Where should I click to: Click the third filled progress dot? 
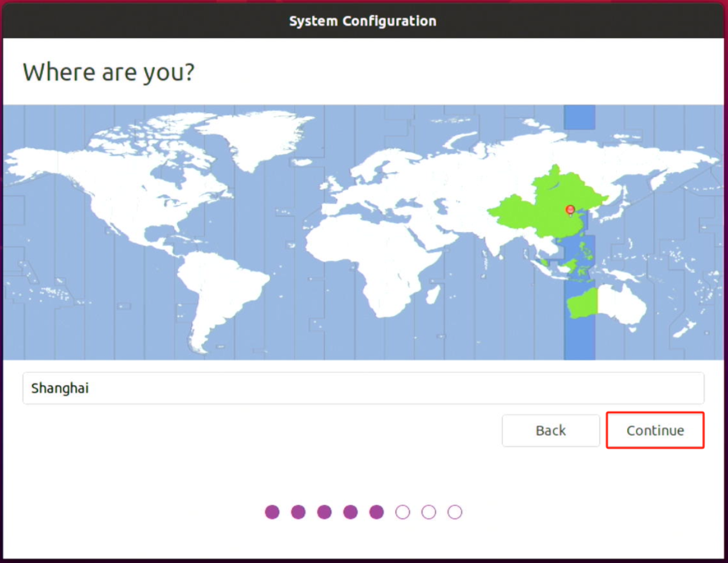coord(324,512)
